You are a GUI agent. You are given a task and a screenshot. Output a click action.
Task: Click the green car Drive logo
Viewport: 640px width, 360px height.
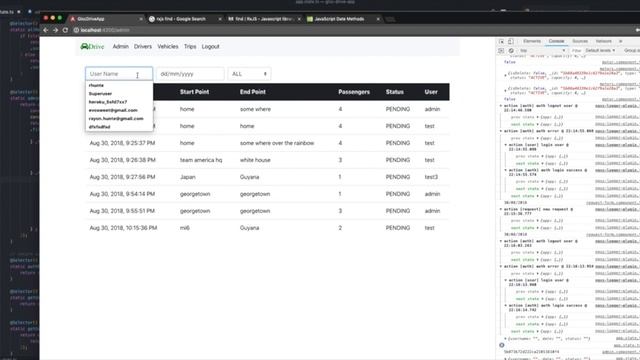(92, 47)
